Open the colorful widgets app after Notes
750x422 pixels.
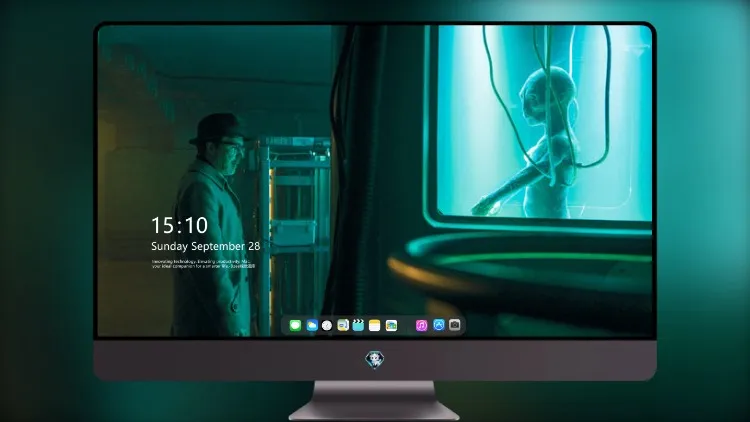click(391, 325)
